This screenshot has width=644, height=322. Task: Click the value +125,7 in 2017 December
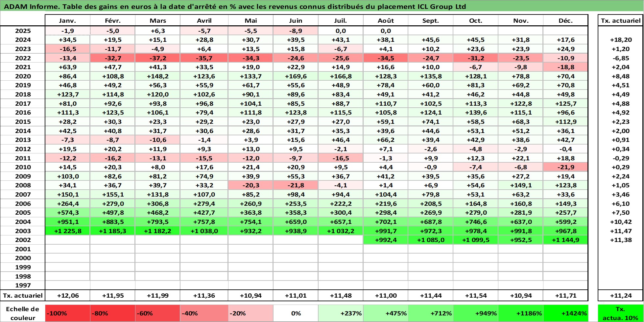(565, 103)
